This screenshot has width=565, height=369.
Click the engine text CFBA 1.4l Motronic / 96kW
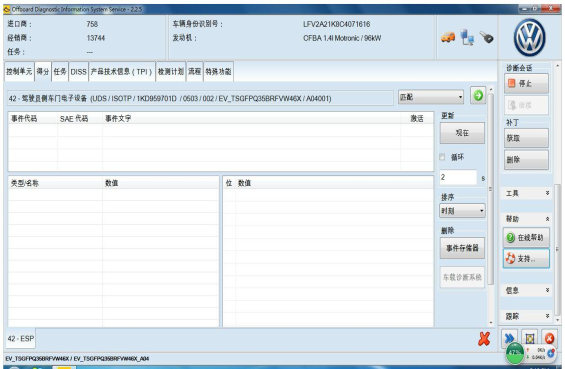pos(342,38)
